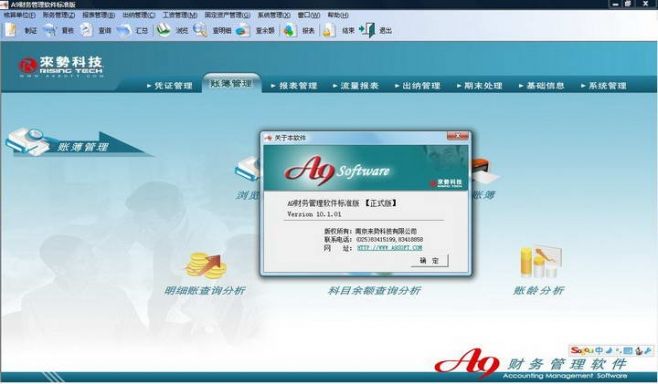
Task: Switch to the 系统管理 navigation tab
Action: tap(604, 86)
